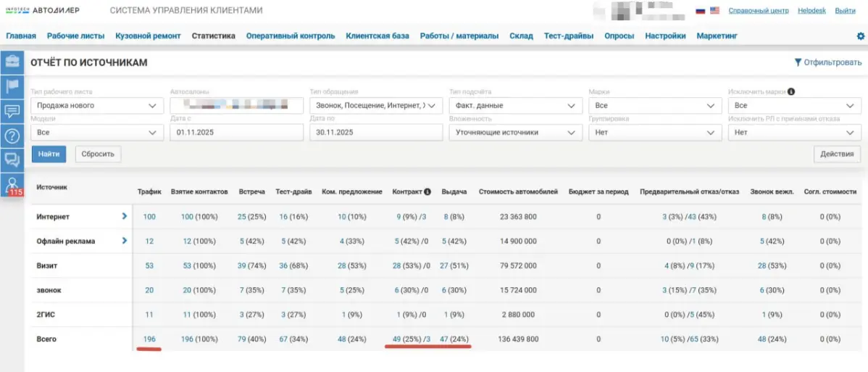Click Визит Ком. предложение value 28

pos(342,265)
